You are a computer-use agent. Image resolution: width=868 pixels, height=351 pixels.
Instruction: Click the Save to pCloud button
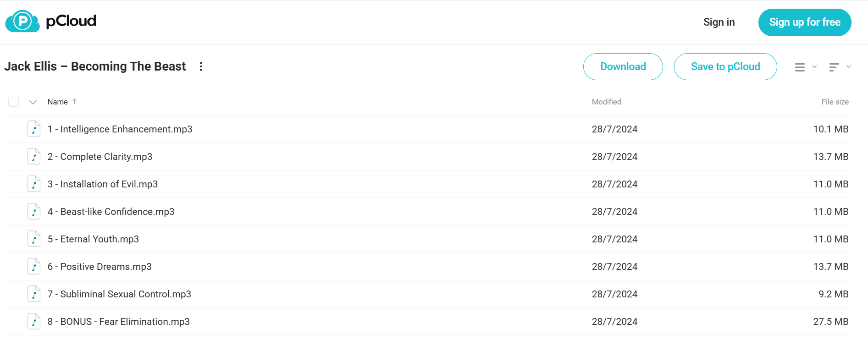(725, 67)
